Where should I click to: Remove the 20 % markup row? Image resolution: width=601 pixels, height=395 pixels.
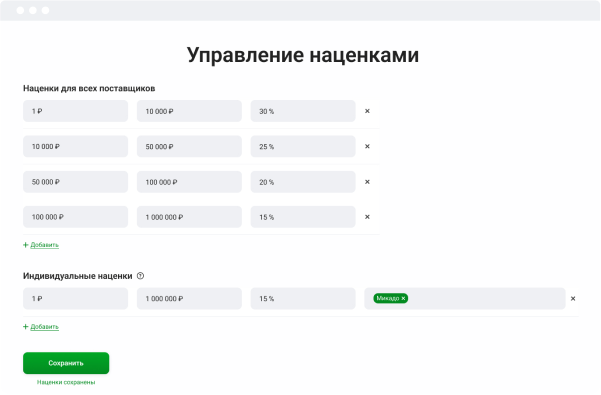click(367, 182)
